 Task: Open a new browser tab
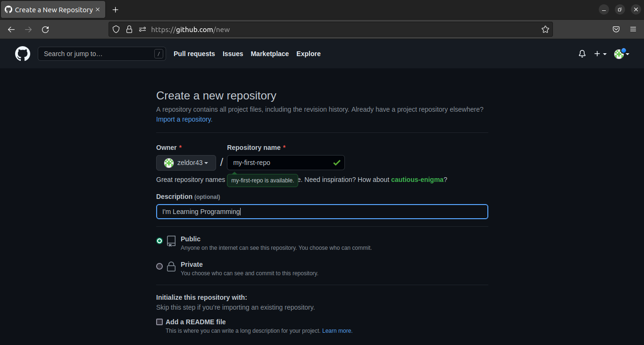click(115, 9)
